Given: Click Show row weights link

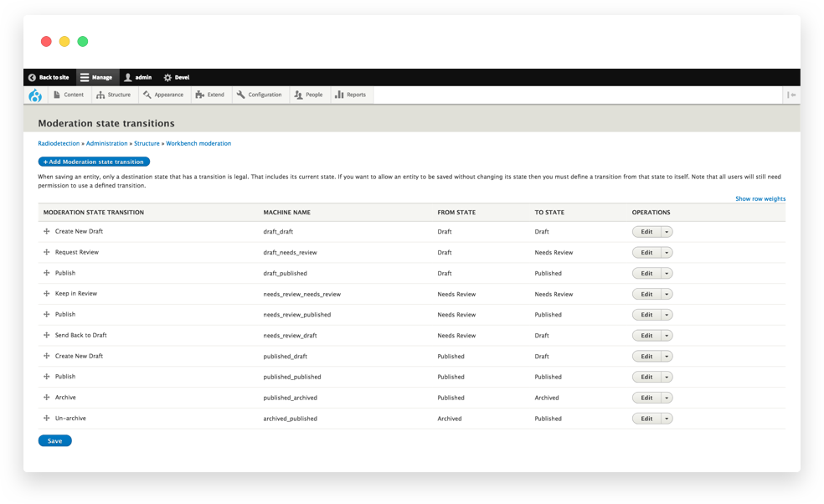Looking at the screenshot, I should point(760,198).
